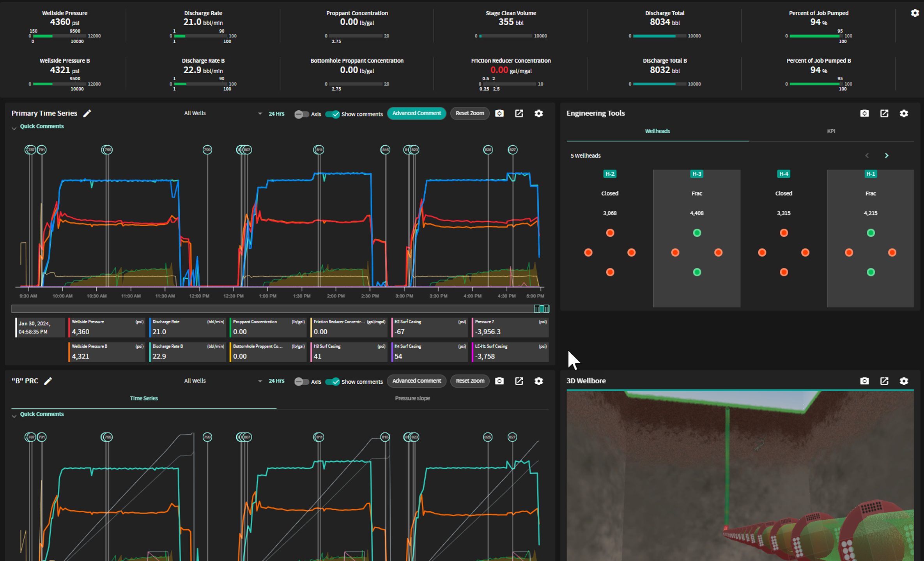Screen dimensions: 924x561
Task: Toggle Show comments on the "B" PRC chart
Action: click(x=333, y=382)
